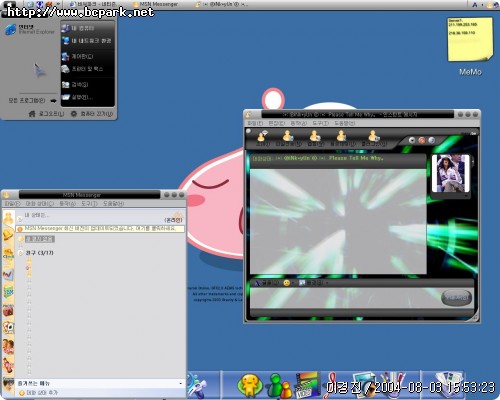Click the contact's display picture
Image resolution: width=500 pixels, height=400 pixels.
(x=451, y=173)
